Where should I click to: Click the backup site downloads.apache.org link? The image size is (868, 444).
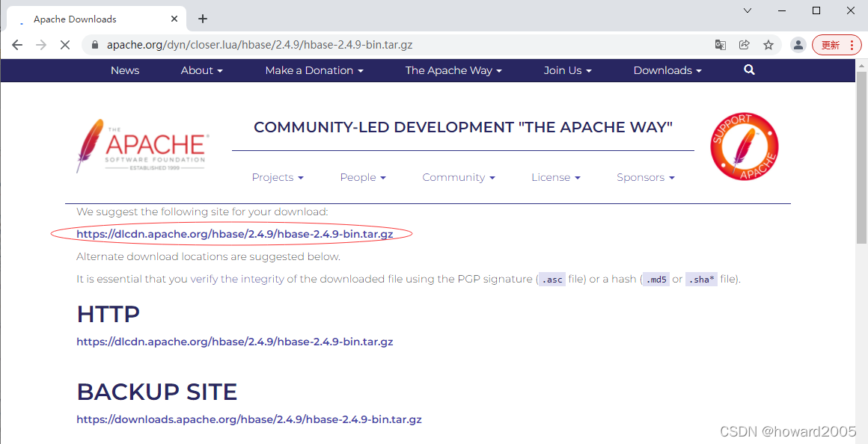click(x=249, y=419)
